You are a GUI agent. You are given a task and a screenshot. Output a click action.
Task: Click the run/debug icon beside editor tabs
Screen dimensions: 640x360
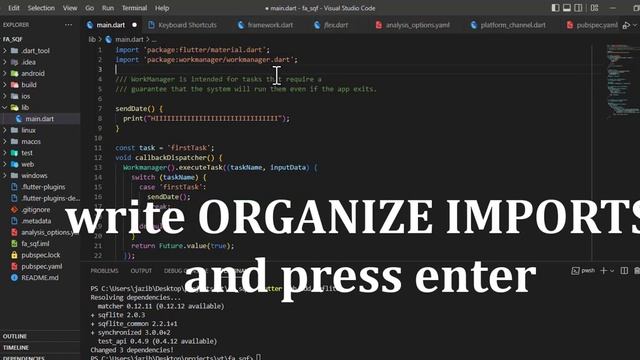point(626,25)
